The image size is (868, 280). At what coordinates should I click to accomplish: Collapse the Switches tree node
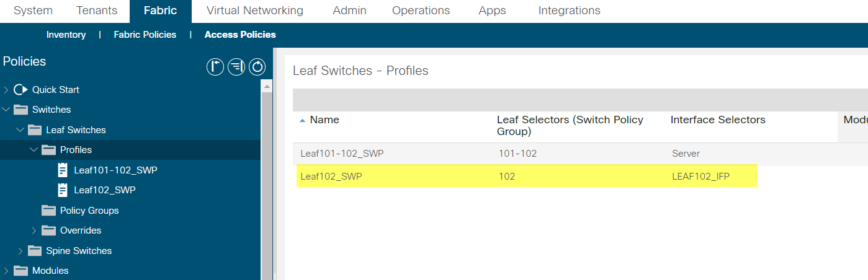pos(6,110)
